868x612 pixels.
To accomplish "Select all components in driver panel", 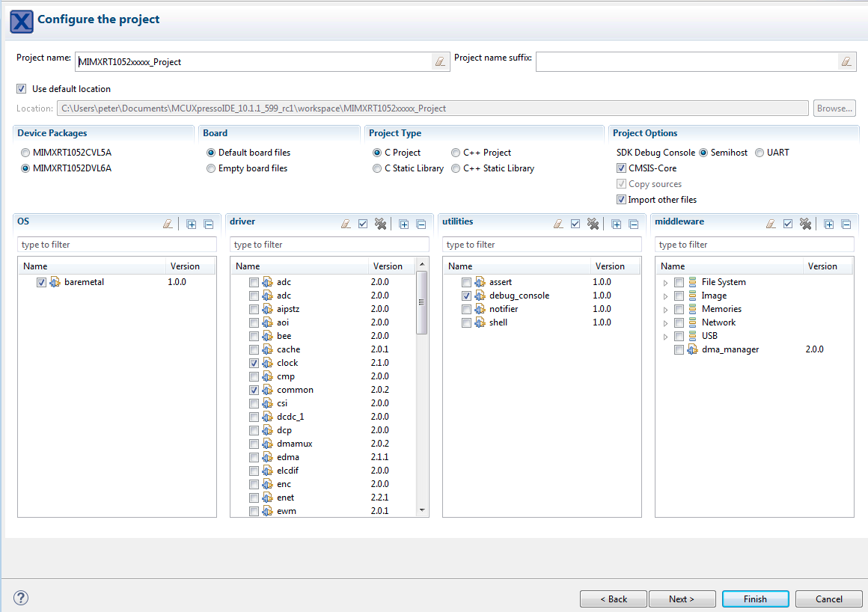I will [x=363, y=224].
